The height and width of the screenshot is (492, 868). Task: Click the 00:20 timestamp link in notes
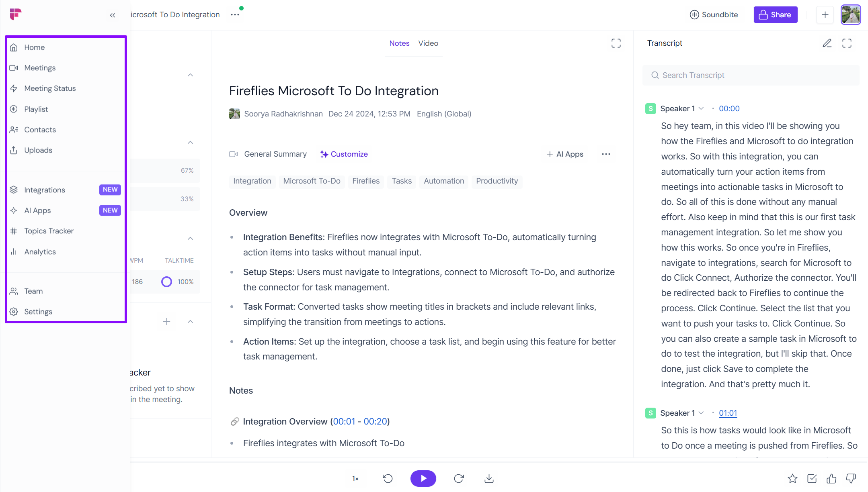[x=375, y=422]
